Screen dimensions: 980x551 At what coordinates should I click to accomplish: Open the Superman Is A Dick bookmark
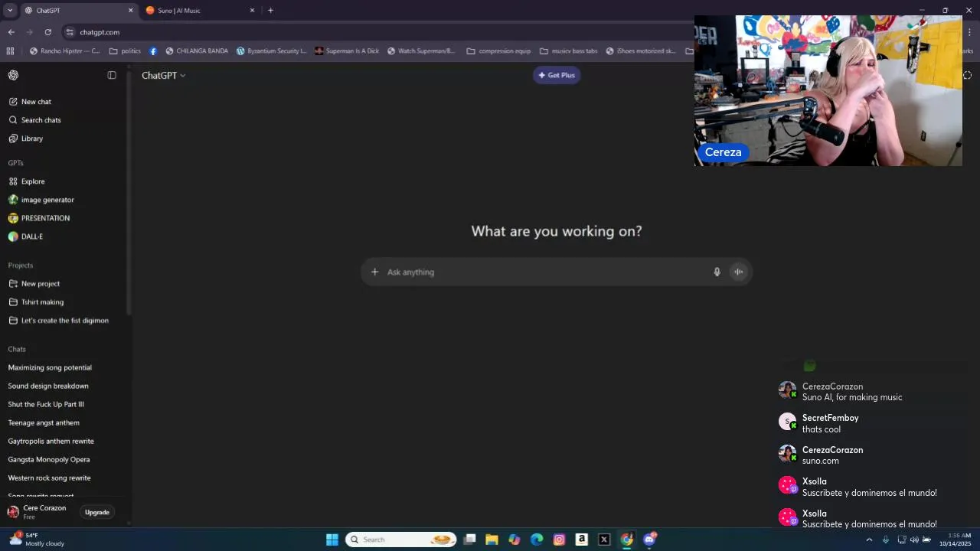[x=347, y=51]
